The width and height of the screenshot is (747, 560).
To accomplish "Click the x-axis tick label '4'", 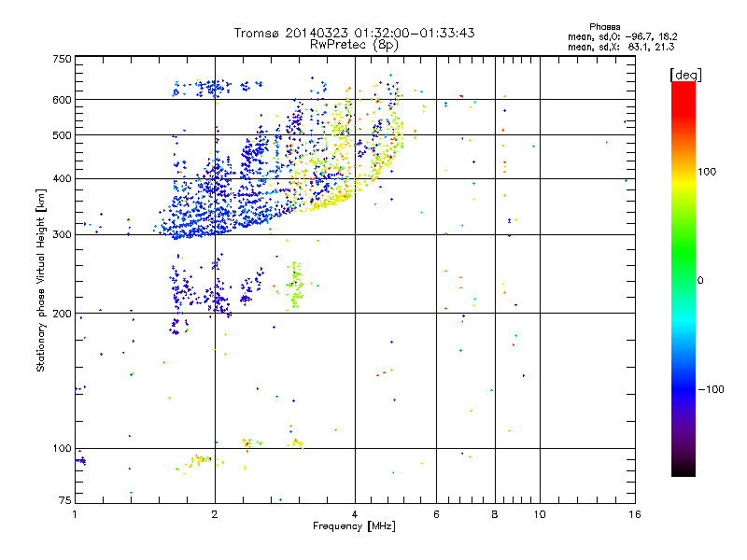I will point(355,514).
